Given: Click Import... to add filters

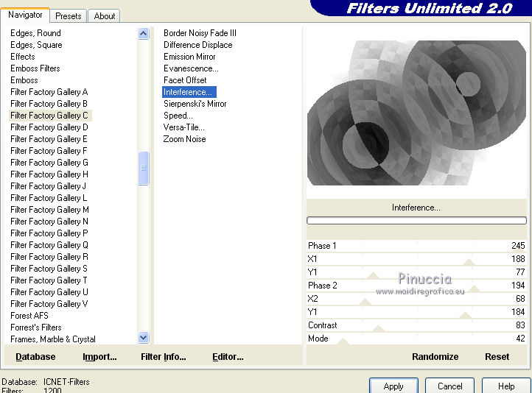Looking at the screenshot, I should 99,357.
